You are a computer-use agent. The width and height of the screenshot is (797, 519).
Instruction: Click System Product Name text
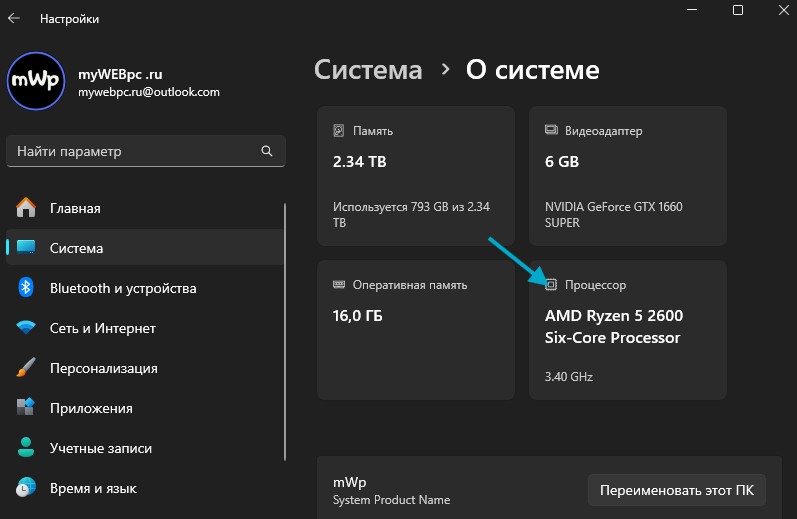tap(391, 500)
